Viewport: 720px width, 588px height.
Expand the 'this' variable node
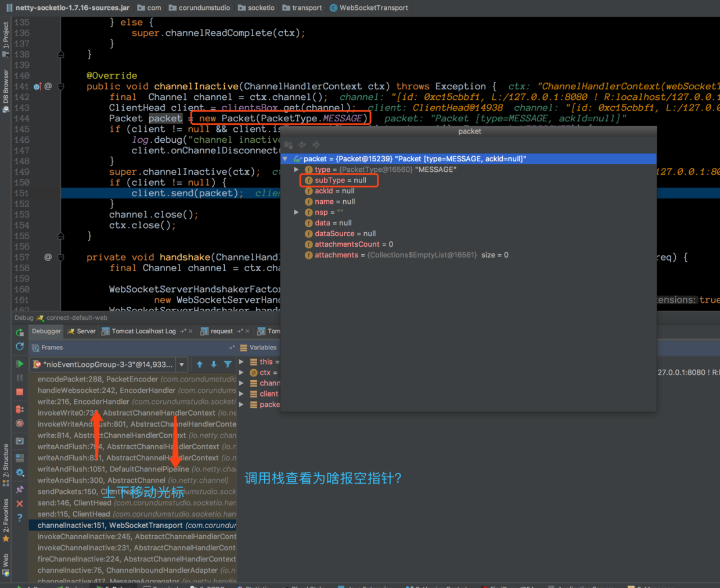point(242,362)
